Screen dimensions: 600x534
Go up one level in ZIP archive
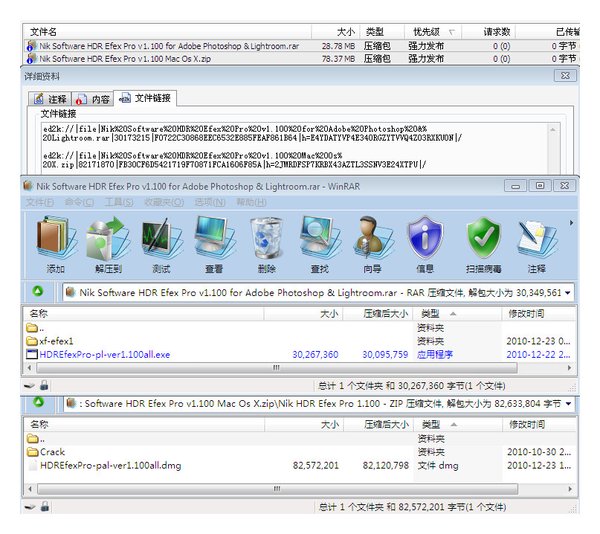38,402
